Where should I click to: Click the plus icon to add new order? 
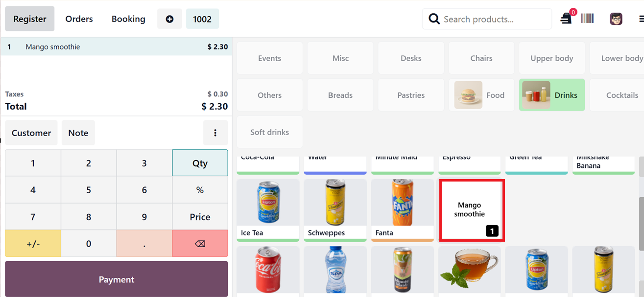pos(169,19)
